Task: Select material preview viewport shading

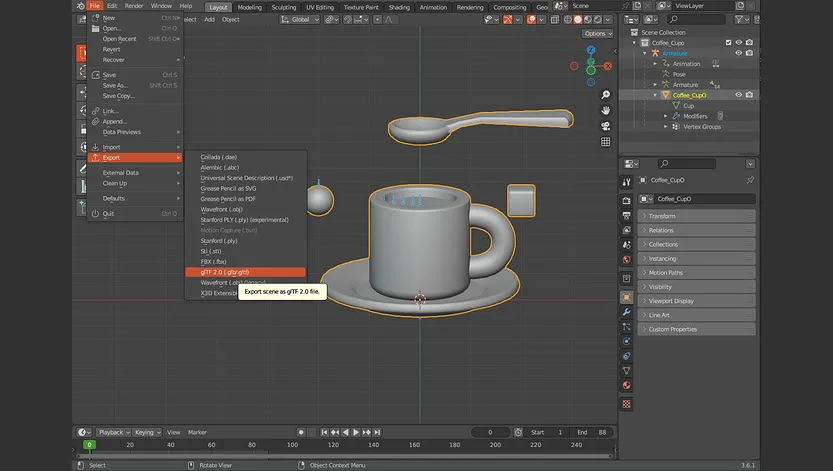Action: [x=588, y=20]
